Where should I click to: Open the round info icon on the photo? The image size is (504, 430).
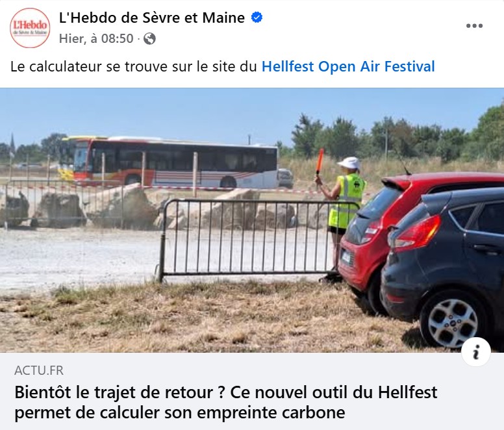(475, 352)
